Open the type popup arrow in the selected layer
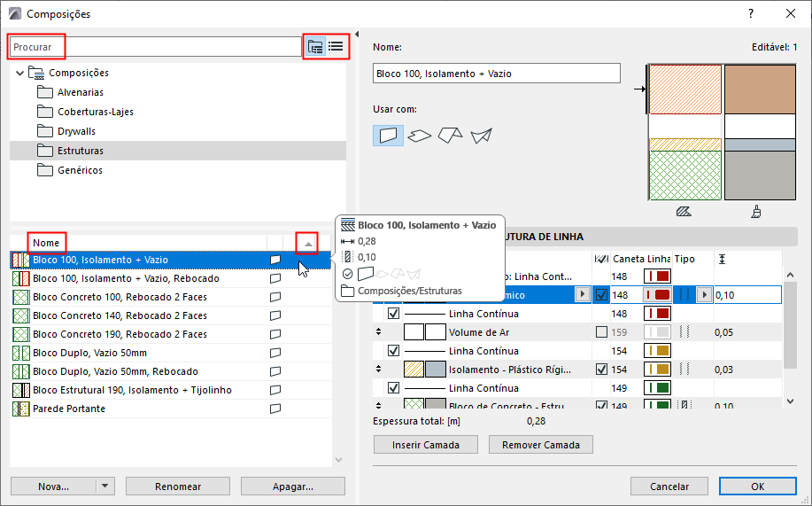This screenshot has width=812, height=506. pos(704,295)
